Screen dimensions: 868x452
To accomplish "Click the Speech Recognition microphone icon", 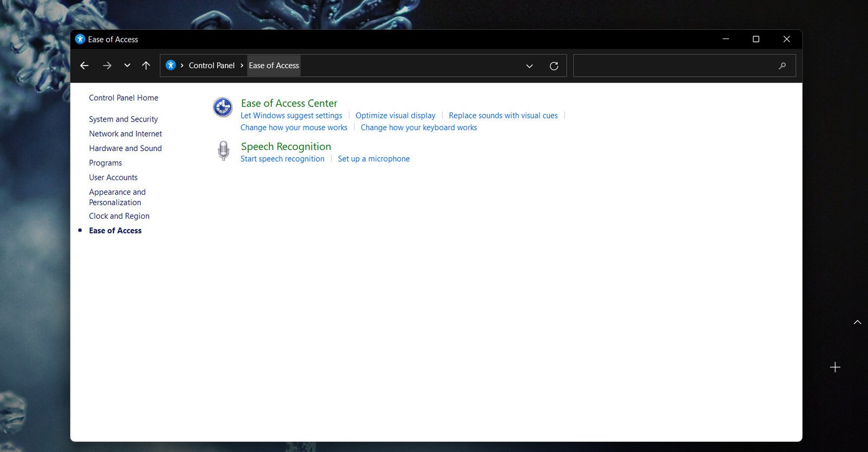I will tap(223, 151).
